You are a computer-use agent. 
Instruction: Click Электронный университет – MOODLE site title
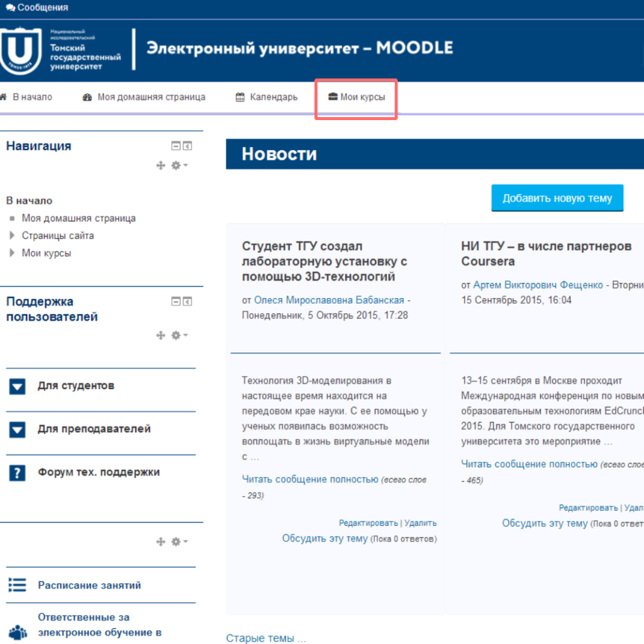coord(300,48)
